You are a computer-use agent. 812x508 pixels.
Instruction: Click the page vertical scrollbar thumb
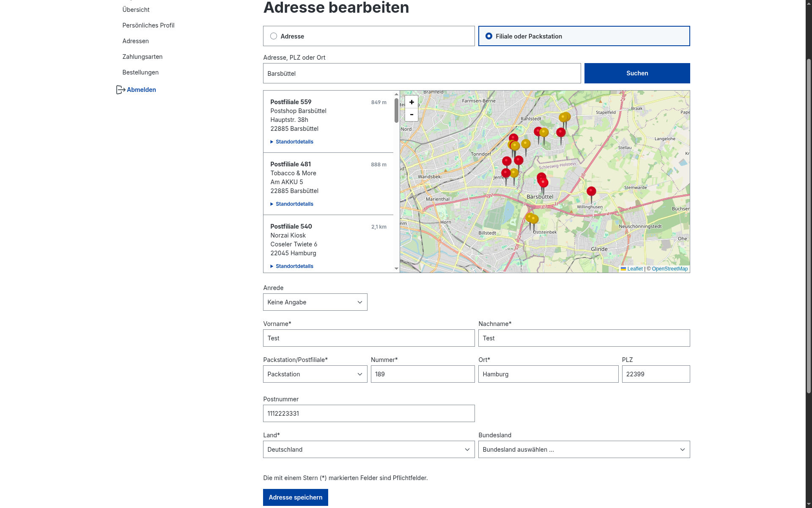point(809,226)
